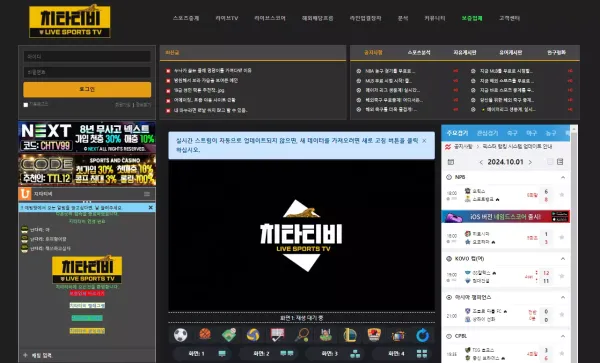Click the orange 로그인 button
600x363 pixels.
click(x=87, y=90)
